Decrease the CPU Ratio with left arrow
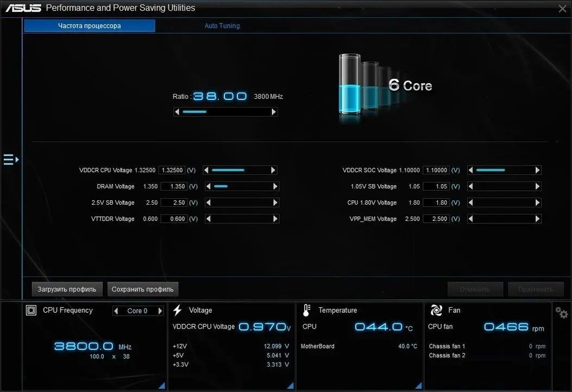572x392 pixels. click(178, 112)
